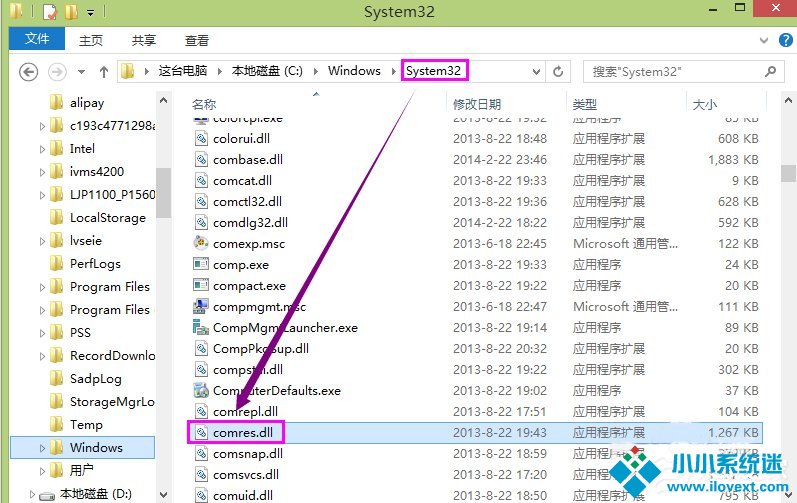
Task: Go up one folder level
Action: click(x=104, y=72)
